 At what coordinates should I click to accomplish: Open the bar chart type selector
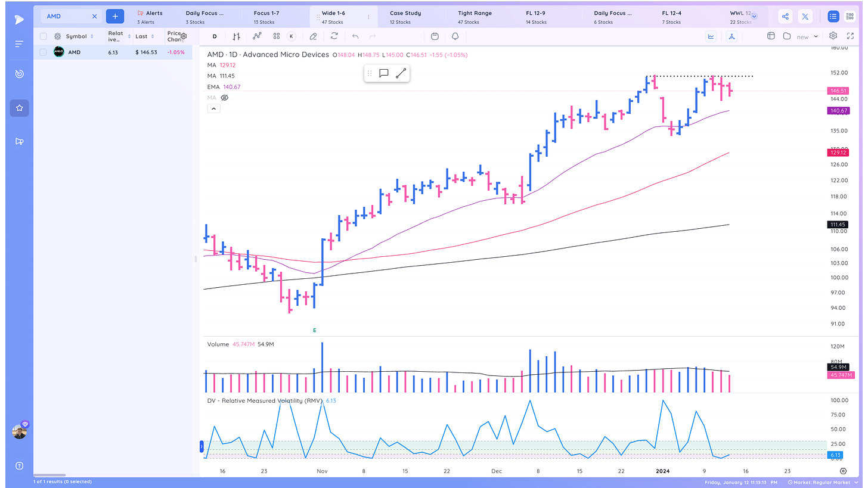[x=237, y=36]
